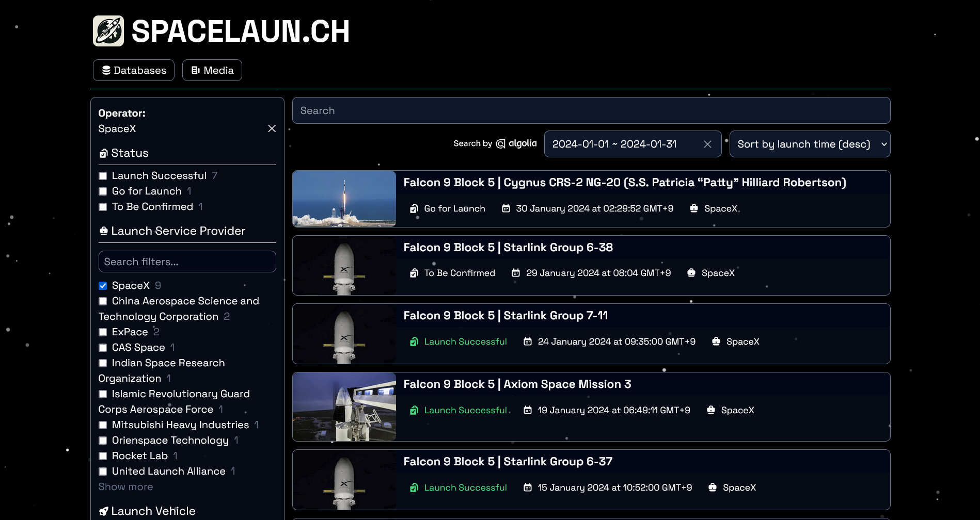
Task: Open the Starlink Group 7-11 launch title
Action: (x=505, y=316)
